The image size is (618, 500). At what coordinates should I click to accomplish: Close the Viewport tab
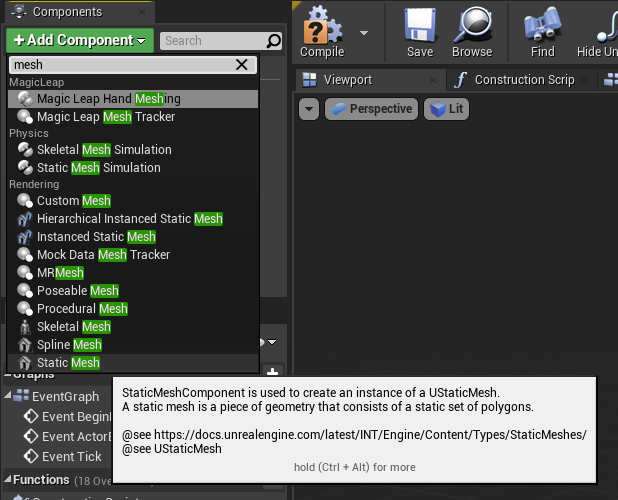(x=433, y=80)
